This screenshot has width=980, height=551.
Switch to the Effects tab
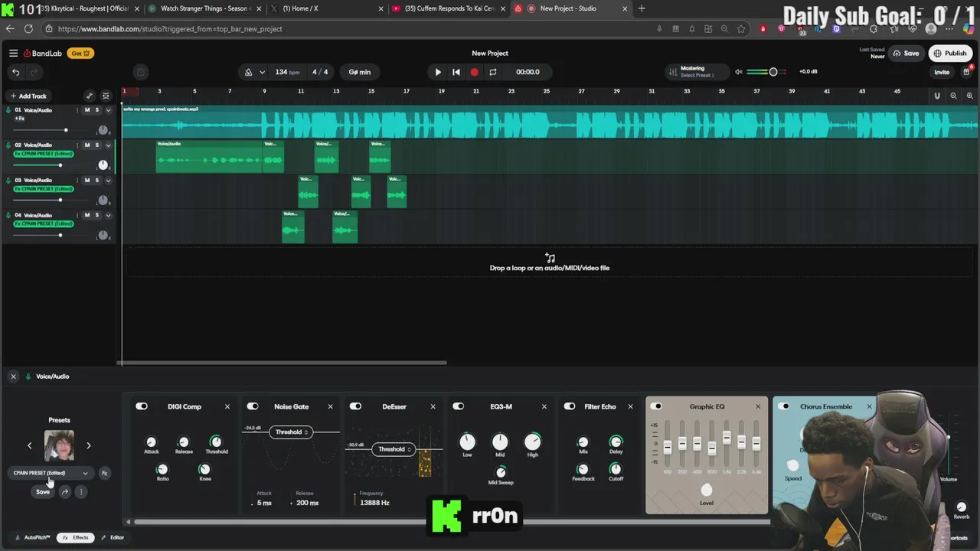point(76,537)
